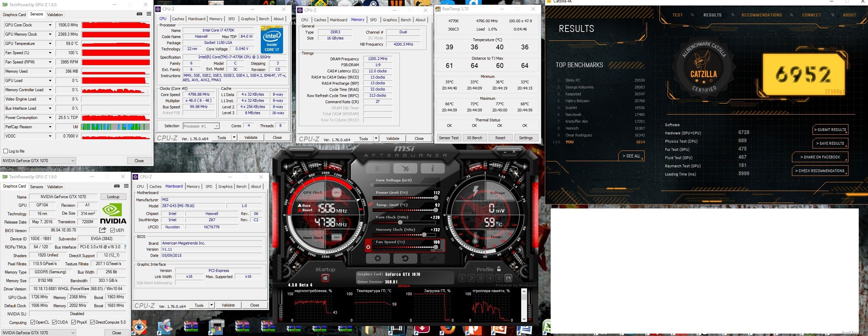
Task: Click the BIOS export share icon in GPU-Z
Action: click(x=103, y=230)
